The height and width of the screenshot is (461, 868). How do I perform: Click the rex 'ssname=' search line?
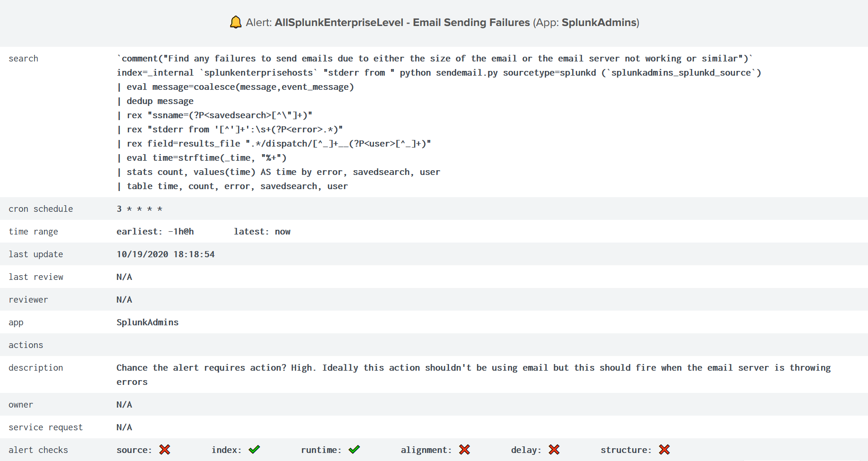pyautogui.click(x=214, y=115)
